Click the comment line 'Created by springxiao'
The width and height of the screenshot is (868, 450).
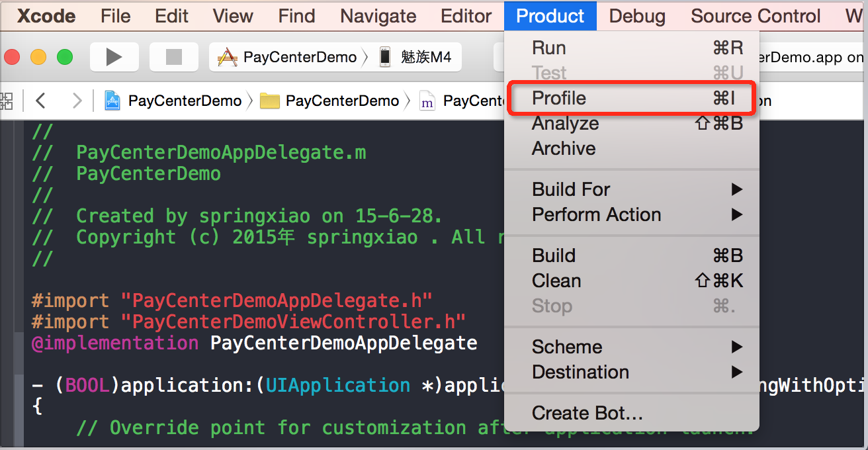click(x=238, y=216)
